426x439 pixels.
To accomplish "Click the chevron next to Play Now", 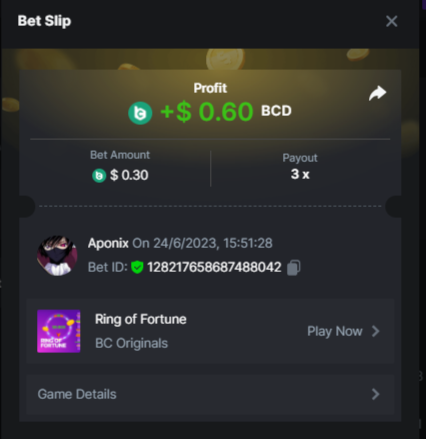I will [376, 331].
